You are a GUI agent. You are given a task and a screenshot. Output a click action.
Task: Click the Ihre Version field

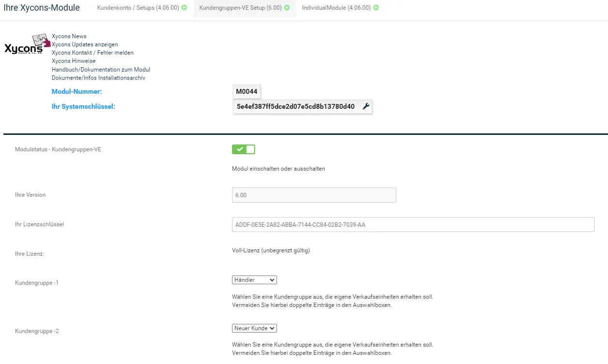[314, 195]
